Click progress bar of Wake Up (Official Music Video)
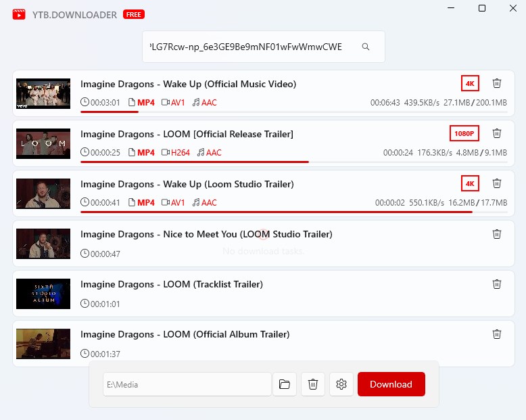This screenshot has width=526, height=420. 294,112
